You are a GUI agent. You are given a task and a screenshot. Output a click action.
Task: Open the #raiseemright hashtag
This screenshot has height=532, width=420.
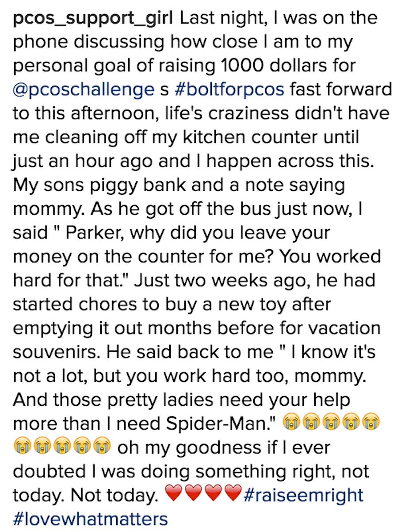click(x=303, y=495)
